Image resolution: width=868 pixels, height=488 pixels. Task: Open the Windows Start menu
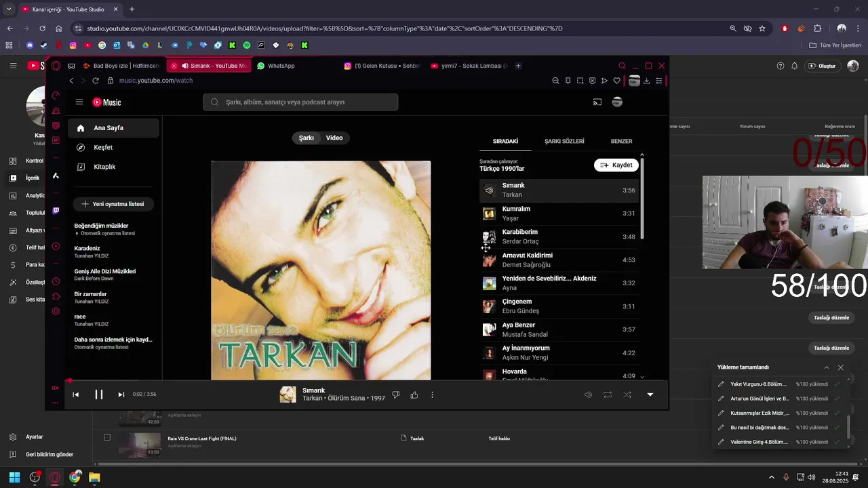(x=15, y=477)
